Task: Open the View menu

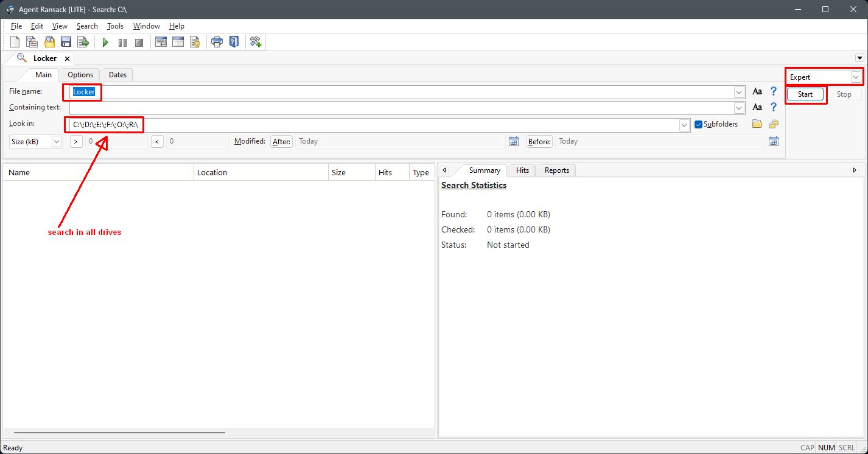Action: pyautogui.click(x=60, y=26)
